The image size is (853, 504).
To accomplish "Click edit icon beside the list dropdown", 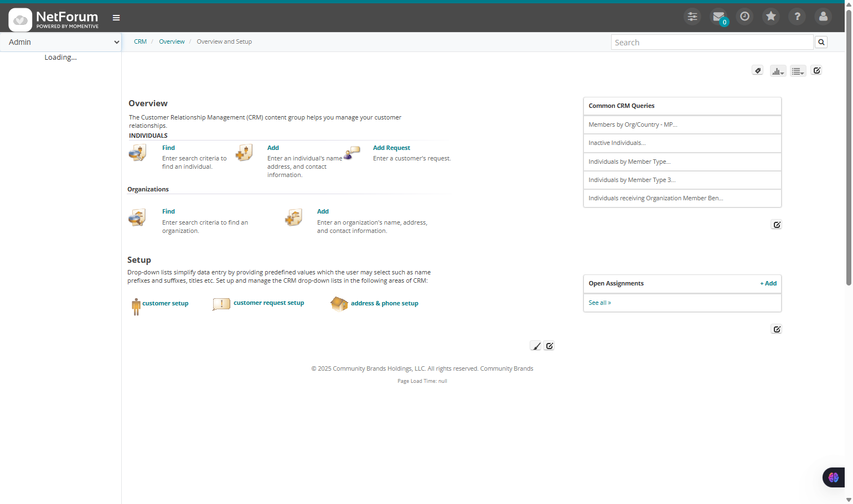I will (816, 70).
